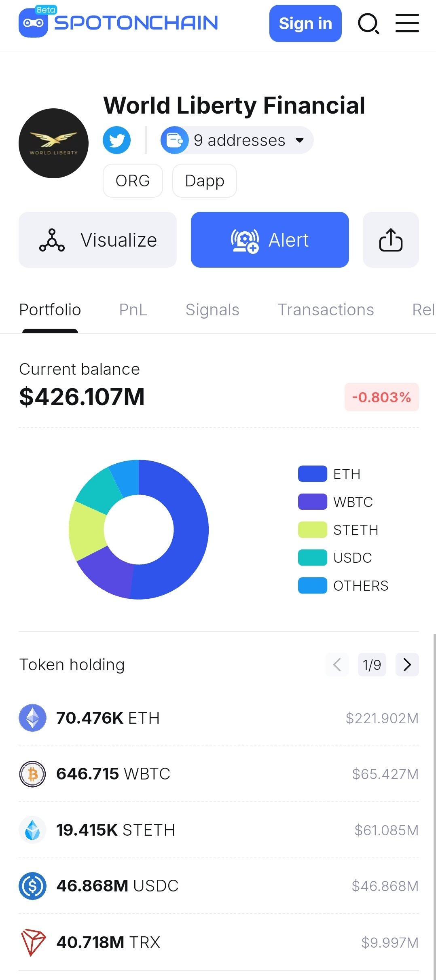Click the TRX Tron icon
The width and height of the screenshot is (436, 980).
(33, 942)
